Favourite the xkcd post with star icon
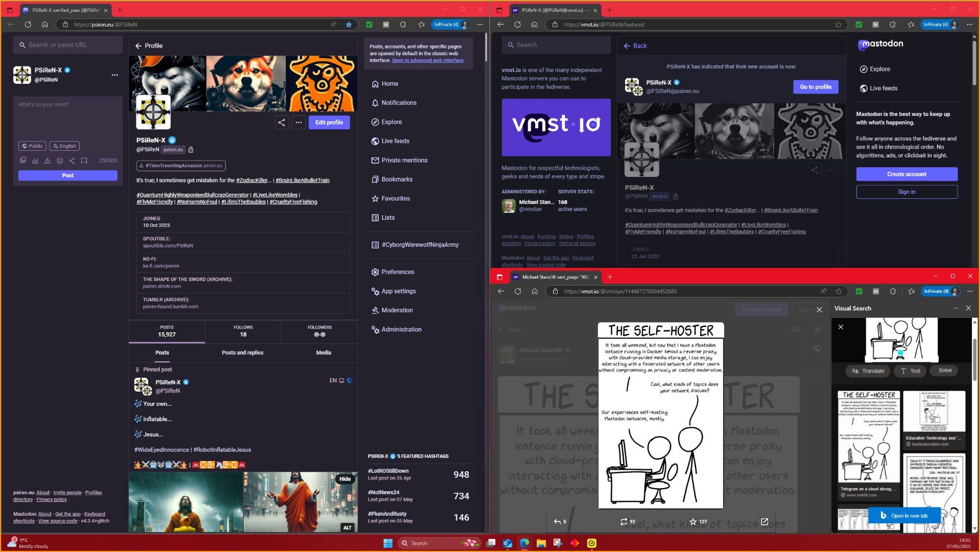 pyautogui.click(x=698, y=522)
